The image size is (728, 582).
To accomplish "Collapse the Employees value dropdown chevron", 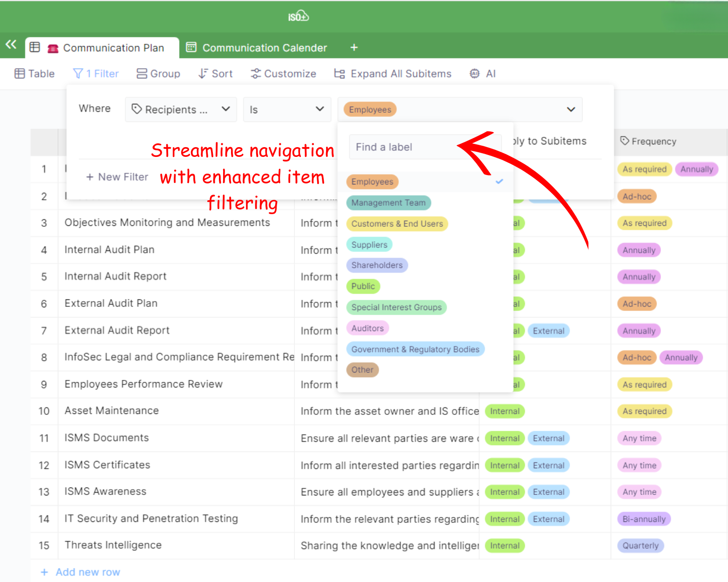I will [571, 109].
